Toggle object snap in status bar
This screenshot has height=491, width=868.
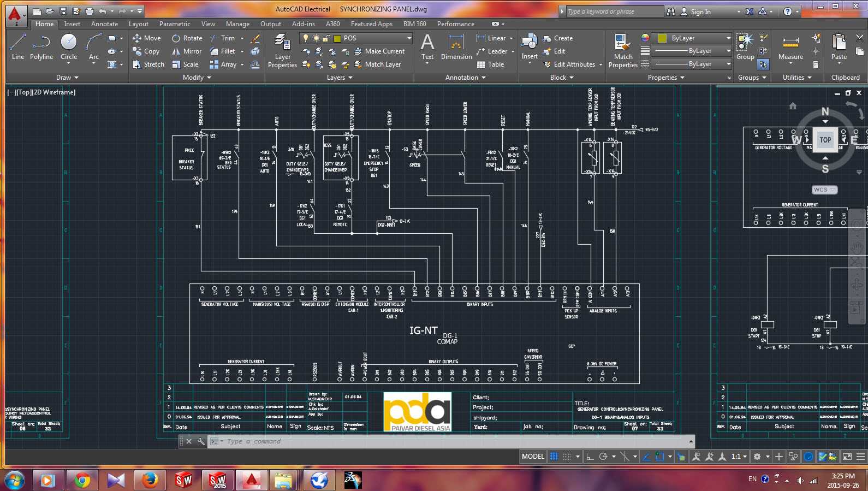pos(659,457)
